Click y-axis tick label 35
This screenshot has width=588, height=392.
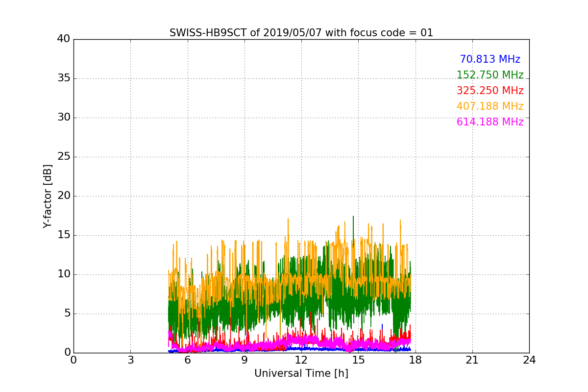pos(64,78)
